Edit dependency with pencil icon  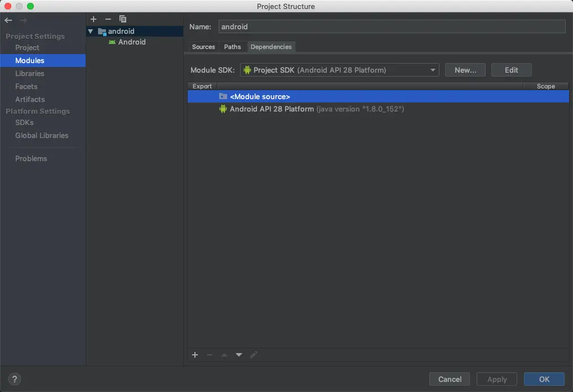coord(254,355)
